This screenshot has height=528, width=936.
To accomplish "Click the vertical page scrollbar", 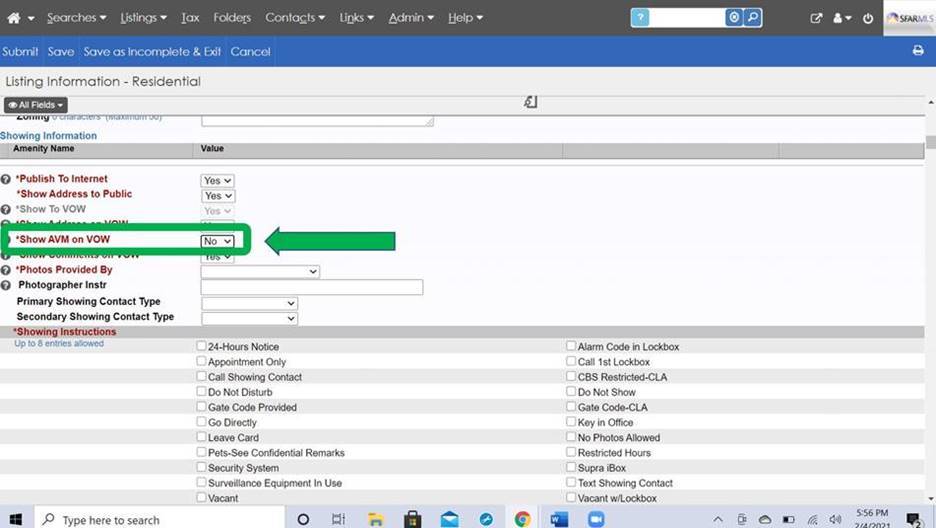I will (930, 300).
